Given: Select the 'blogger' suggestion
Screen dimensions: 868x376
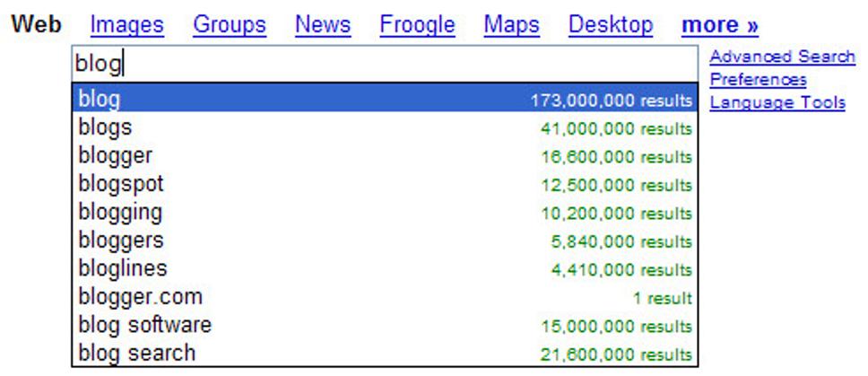Looking at the screenshot, I should pyautogui.click(x=385, y=155).
